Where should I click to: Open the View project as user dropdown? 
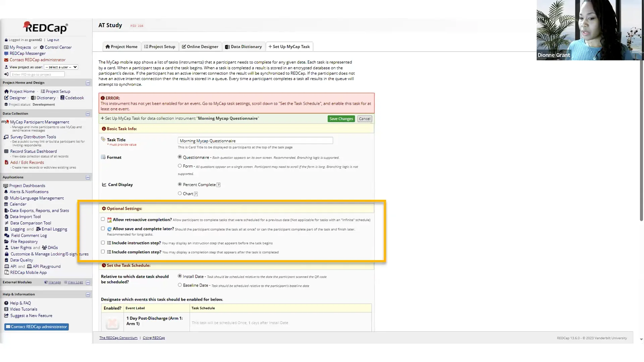point(61,67)
